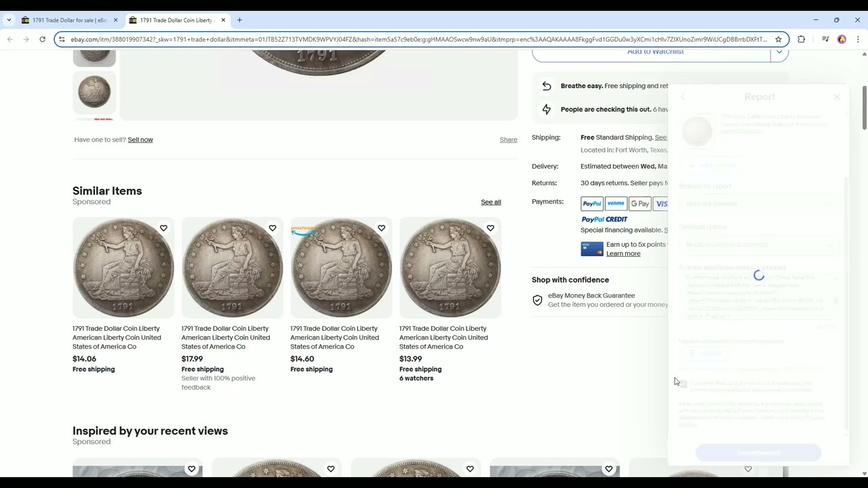
Task: Click the Money Back Guarantee shield icon
Action: pos(537,300)
